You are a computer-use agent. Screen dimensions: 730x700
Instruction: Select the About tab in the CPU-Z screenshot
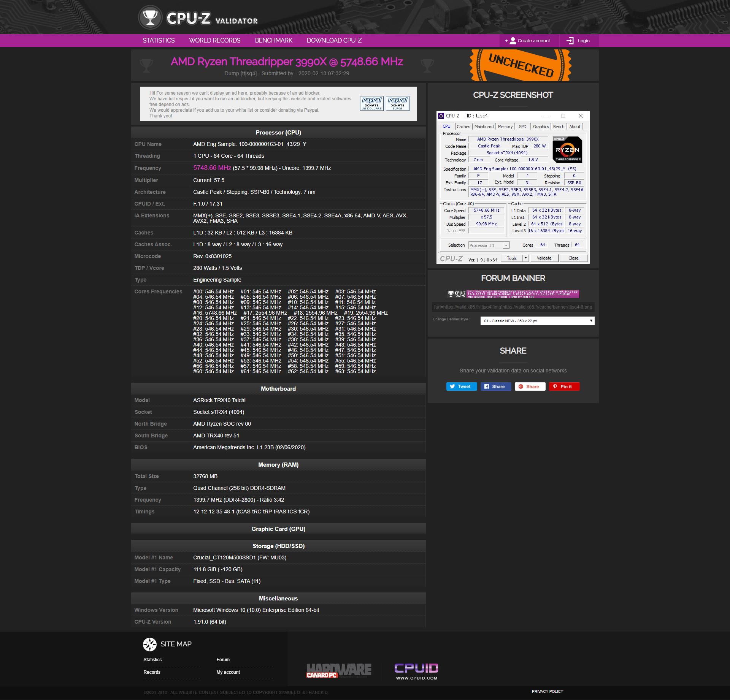click(575, 127)
